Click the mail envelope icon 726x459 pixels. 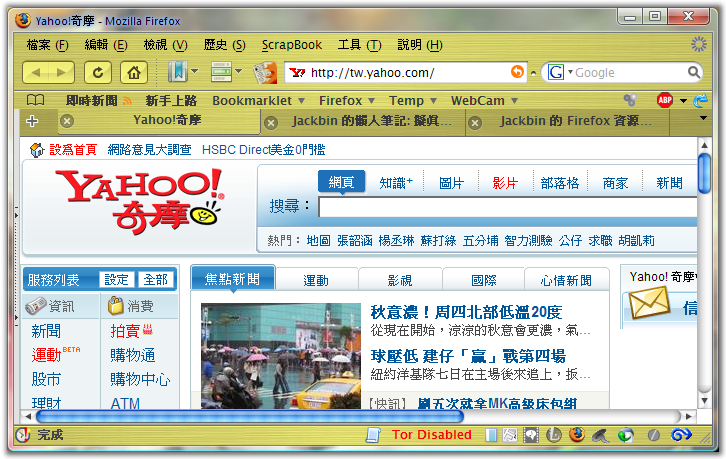tap(650, 302)
